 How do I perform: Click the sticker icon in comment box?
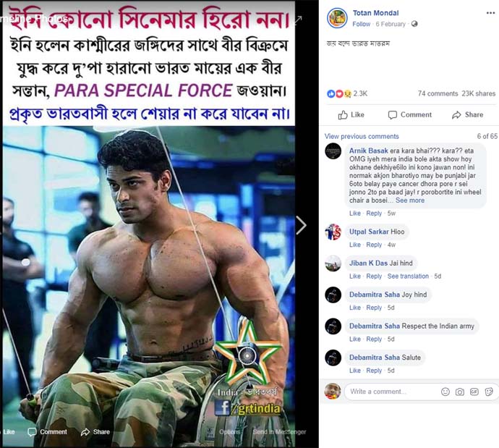[489, 392]
